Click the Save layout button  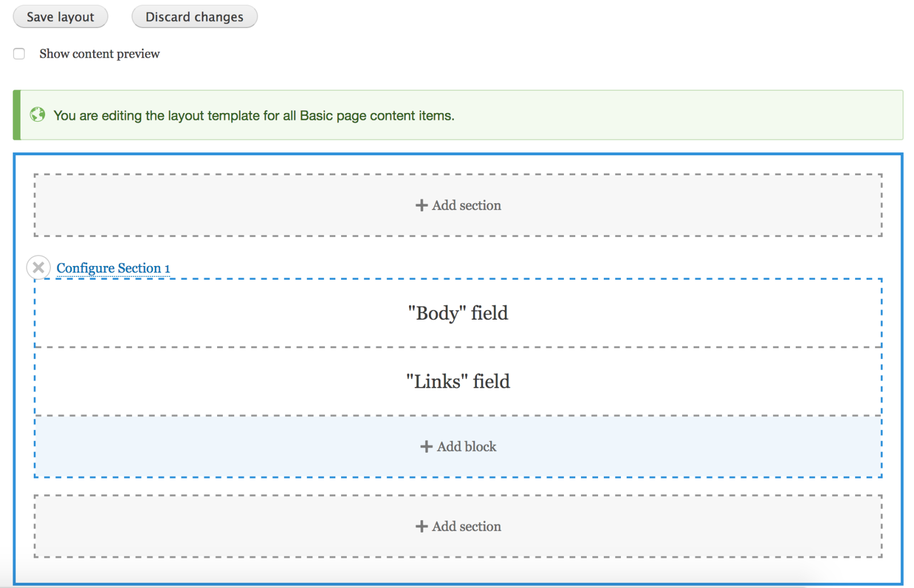tap(60, 17)
